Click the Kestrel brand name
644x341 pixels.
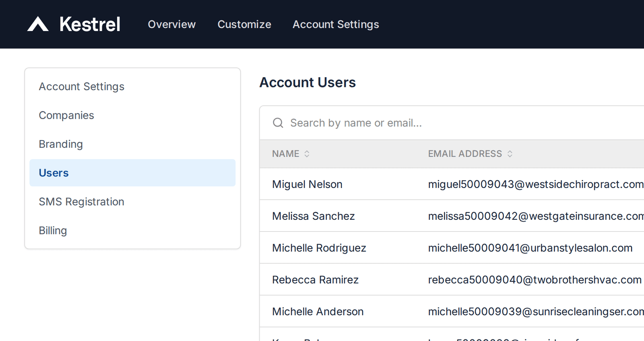click(x=90, y=24)
